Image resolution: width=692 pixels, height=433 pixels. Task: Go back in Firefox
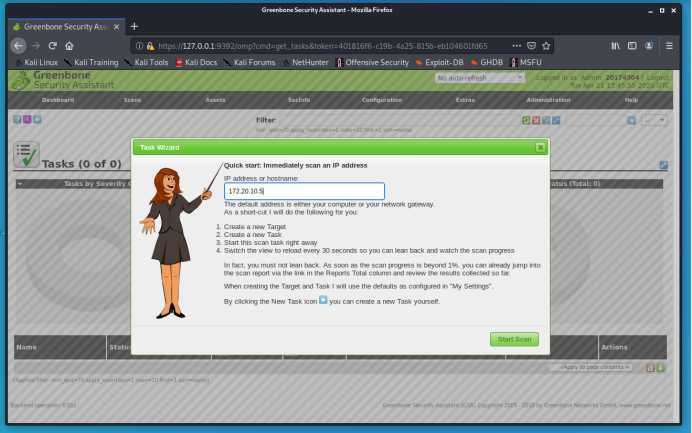click(19, 45)
